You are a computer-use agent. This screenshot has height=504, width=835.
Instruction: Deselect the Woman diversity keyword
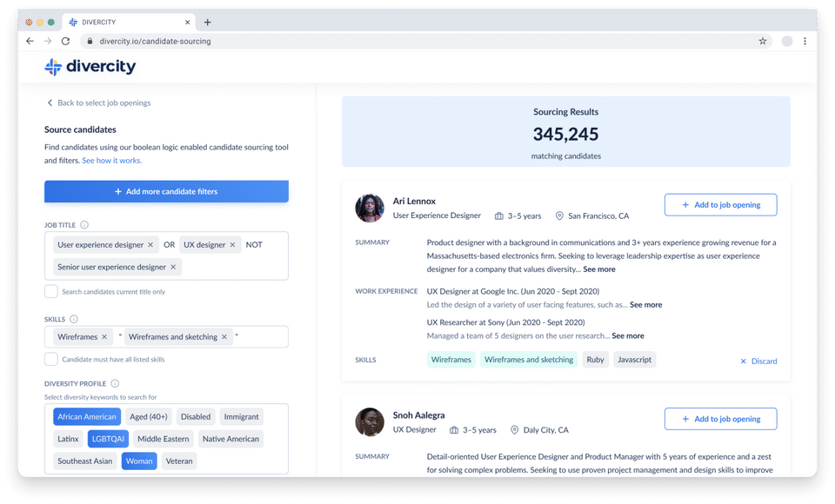[x=139, y=461]
